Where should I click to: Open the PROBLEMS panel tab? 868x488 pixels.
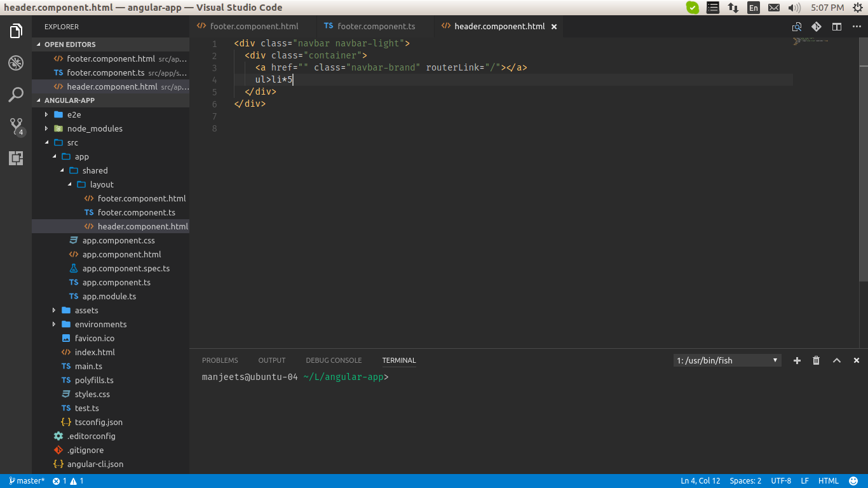220,360
